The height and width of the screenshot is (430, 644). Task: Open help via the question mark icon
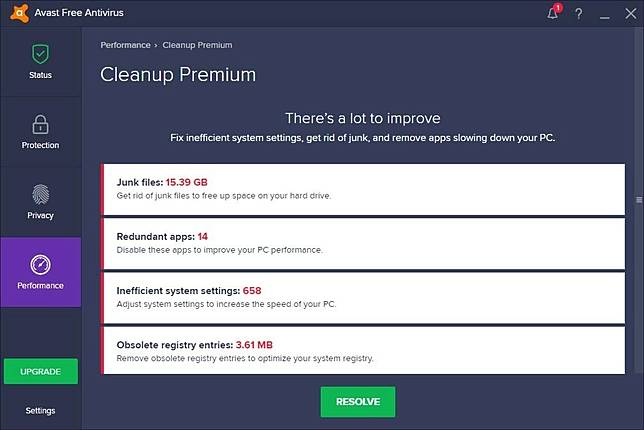pos(579,14)
